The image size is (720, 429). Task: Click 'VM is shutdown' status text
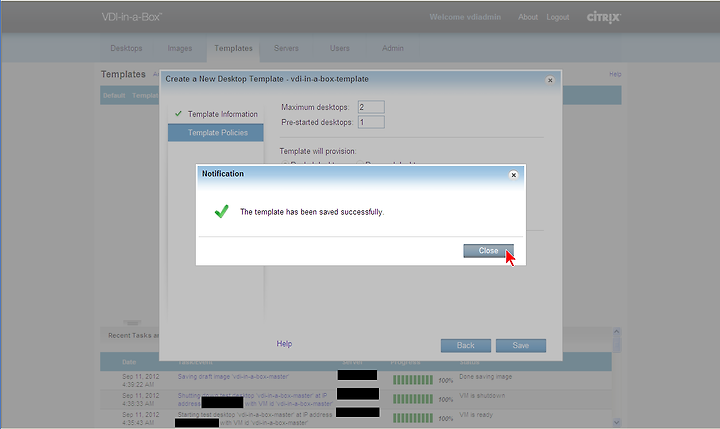point(482,395)
